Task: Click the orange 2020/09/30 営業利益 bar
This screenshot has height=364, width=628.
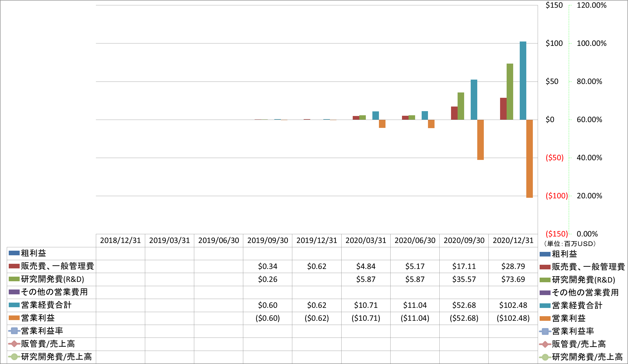Action: point(480,140)
